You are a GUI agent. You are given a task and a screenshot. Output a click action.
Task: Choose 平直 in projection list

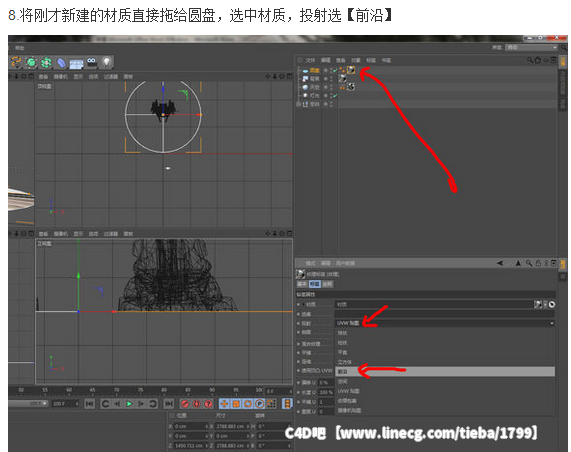(x=343, y=353)
